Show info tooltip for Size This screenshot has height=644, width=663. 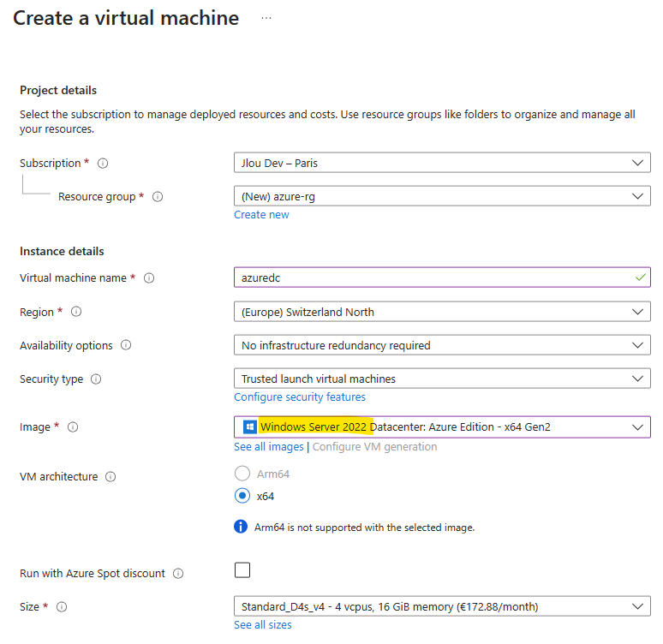[62, 607]
